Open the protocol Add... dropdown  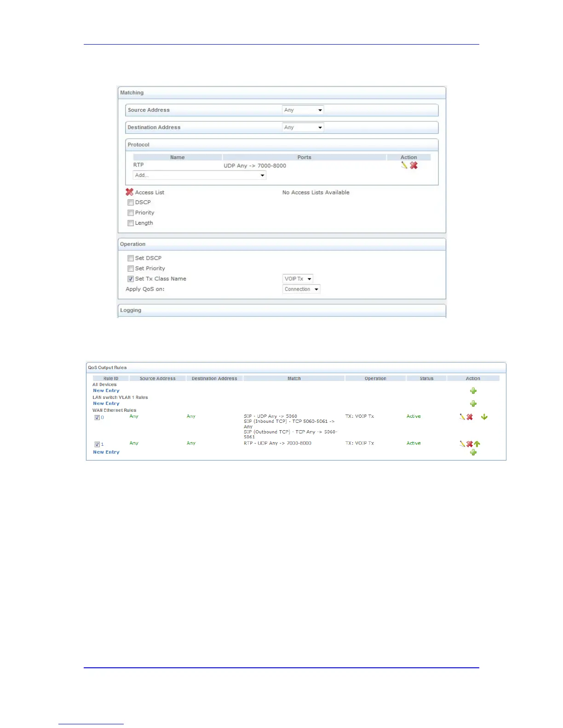pyautogui.click(x=200, y=175)
